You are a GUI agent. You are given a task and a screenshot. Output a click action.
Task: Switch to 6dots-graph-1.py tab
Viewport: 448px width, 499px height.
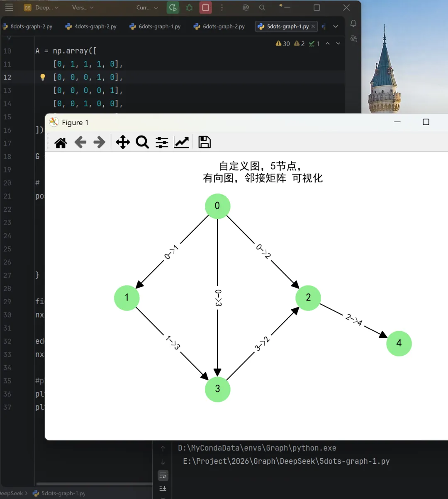[155, 26]
